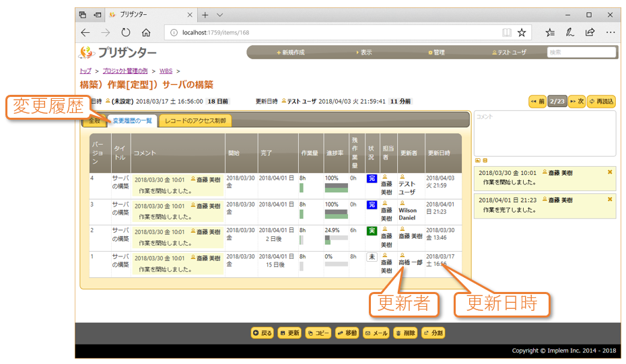This screenshot has width=626, height=364.
Task: Delete the 2018/03/30 10:01 comment
Action: click(x=610, y=172)
